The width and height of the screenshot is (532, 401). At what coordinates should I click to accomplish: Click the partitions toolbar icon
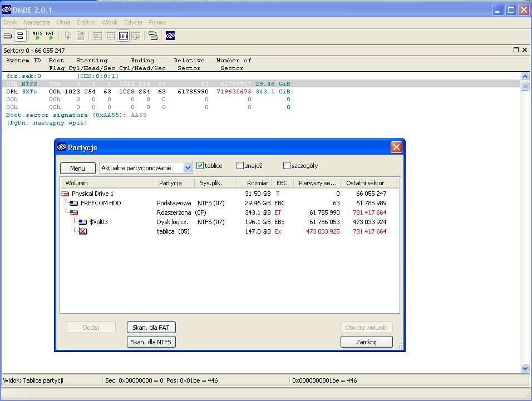20,36
